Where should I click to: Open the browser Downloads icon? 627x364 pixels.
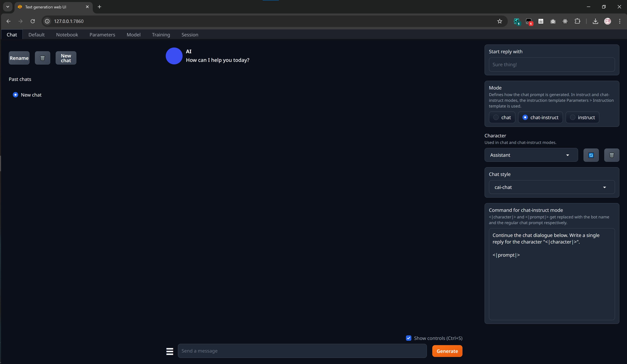pyautogui.click(x=595, y=21)
